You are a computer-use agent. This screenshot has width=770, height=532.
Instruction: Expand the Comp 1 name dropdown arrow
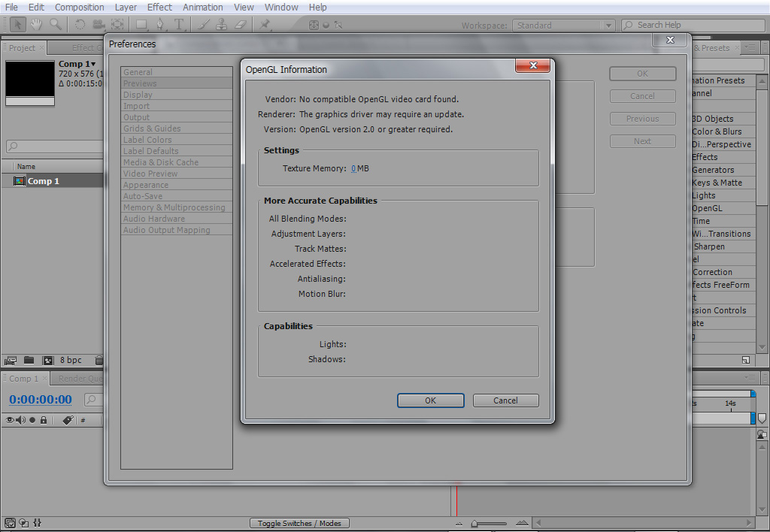pos(93,65)
